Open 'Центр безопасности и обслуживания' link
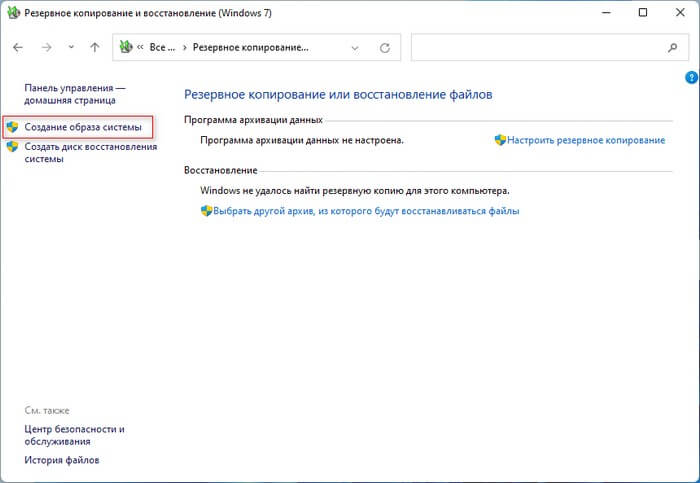Viewport: 700px width, 483px height. (75, 435)
